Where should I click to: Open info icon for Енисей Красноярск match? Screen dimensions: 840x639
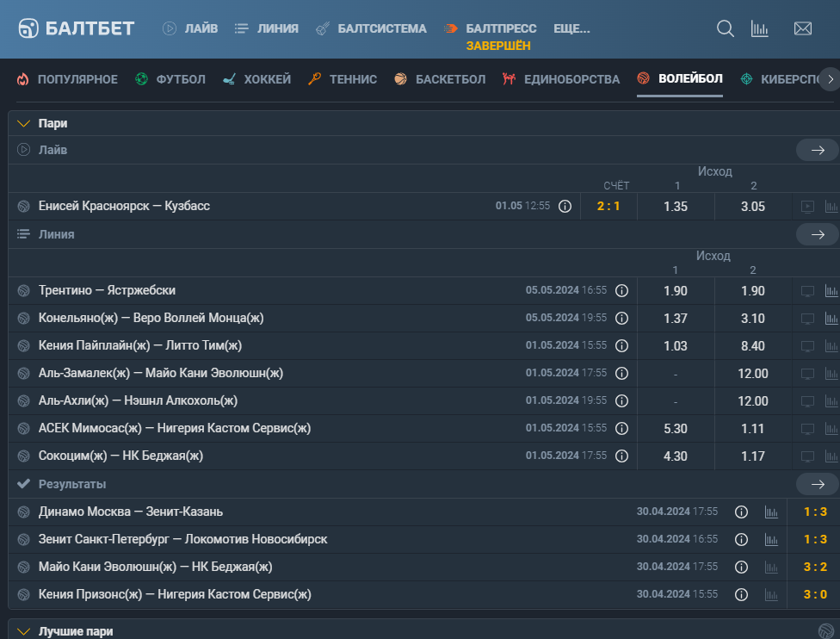pyautogui.click(x=565, y=207)
